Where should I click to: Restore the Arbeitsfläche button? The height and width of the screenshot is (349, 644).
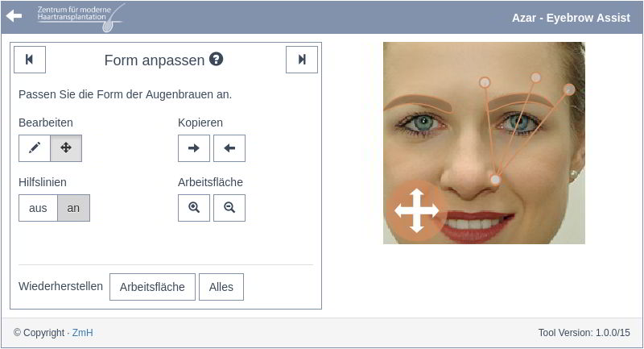[x=152, y=287]
